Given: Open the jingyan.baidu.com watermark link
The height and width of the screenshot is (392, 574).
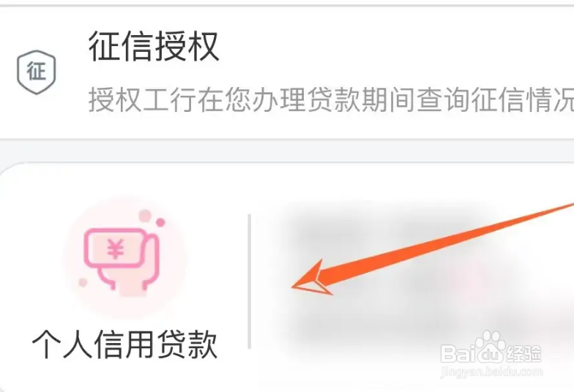Looking at the screenshot, I should pyautogui.click(x=492, y=372).
